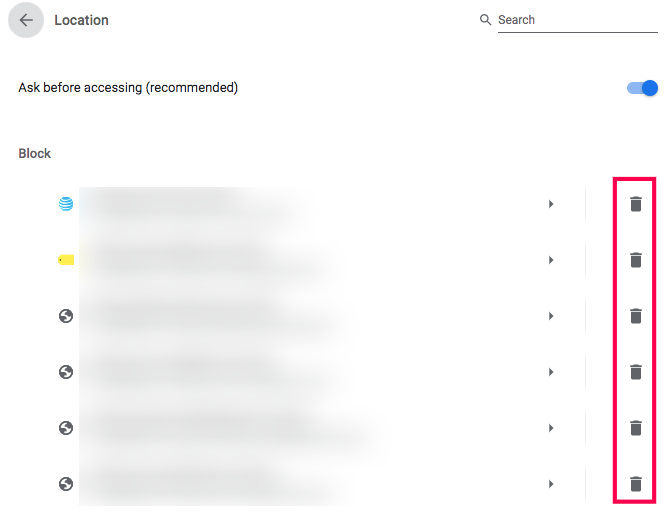Remove the last blocked site with trash icon
Viewport: 668px width, 512px height.
(x=636, y=484)
